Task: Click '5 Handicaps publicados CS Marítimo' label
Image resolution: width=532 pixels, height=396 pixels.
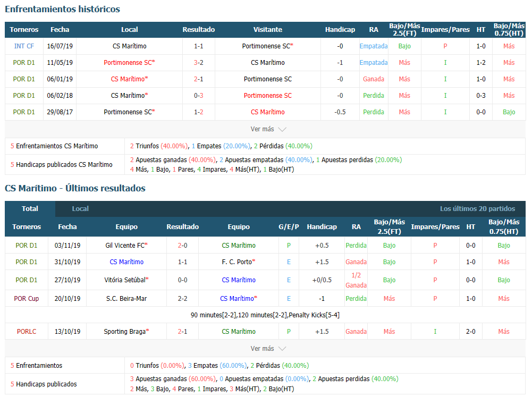Action: 62,165
